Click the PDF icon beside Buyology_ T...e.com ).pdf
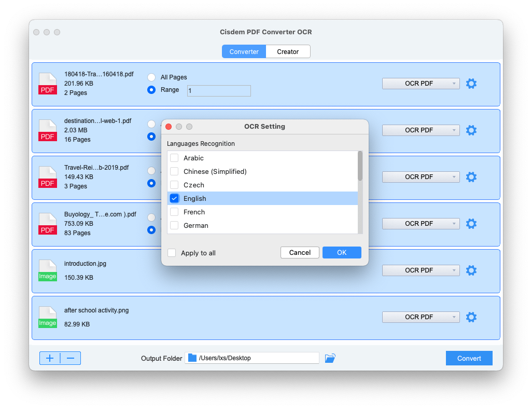 point(47,224)
